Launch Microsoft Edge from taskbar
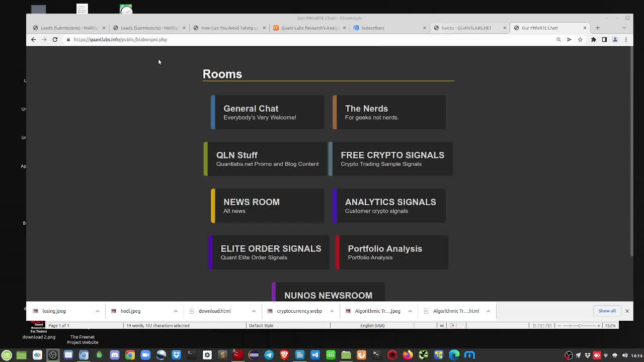Screen dimensions: 644x362 (x=454, y=355)
